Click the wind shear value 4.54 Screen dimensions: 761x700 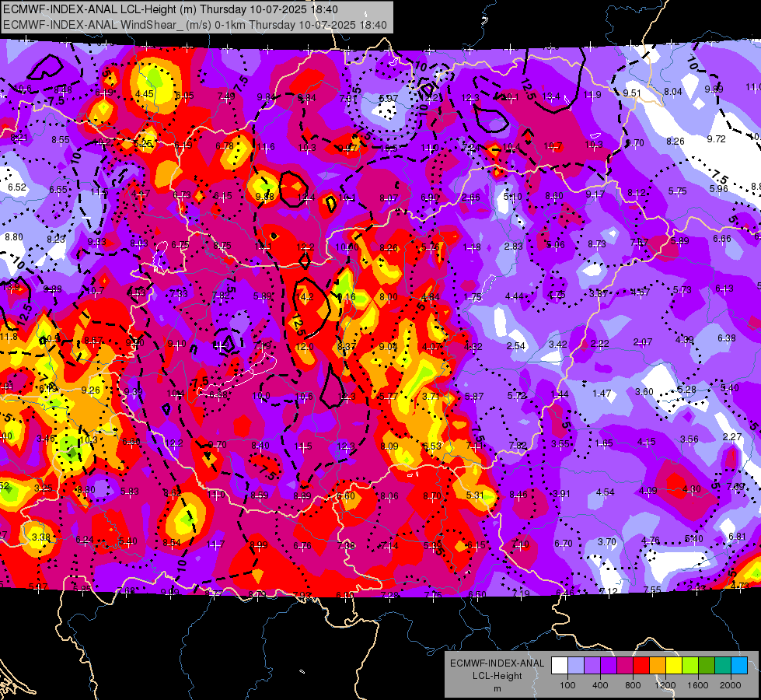(606, 492)
